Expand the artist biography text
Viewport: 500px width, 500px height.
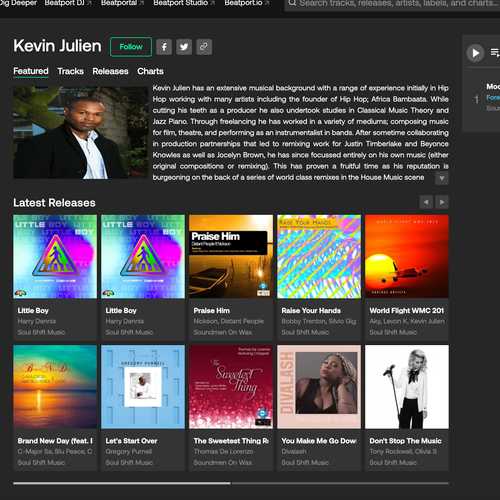pos(442,178)
